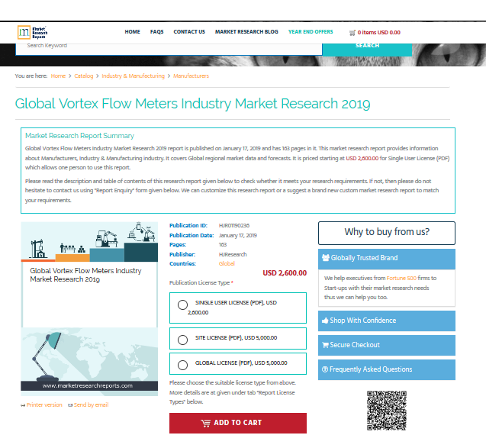Click the Why to buy from us box
Viewport: 486px width, 448px height.
(387, 233)
